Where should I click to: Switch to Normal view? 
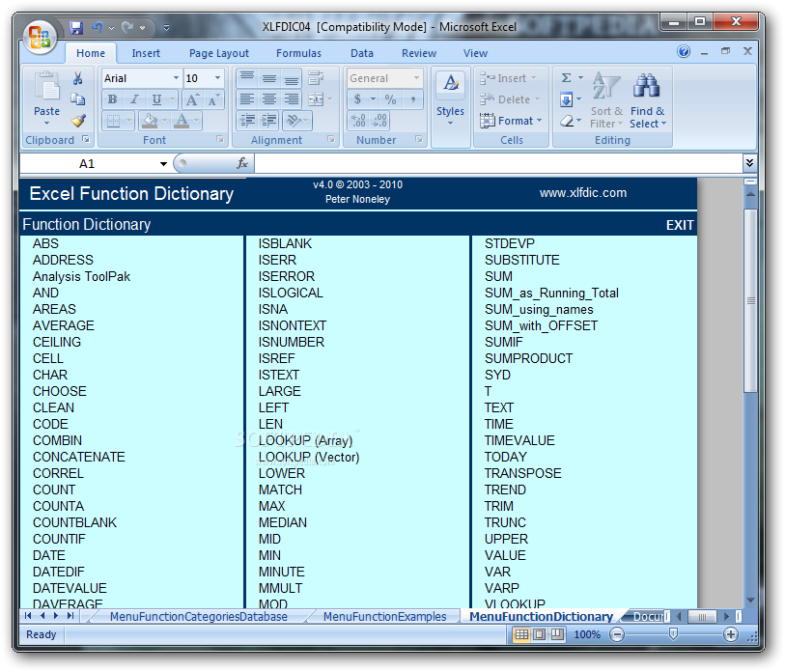click(521, 634)
